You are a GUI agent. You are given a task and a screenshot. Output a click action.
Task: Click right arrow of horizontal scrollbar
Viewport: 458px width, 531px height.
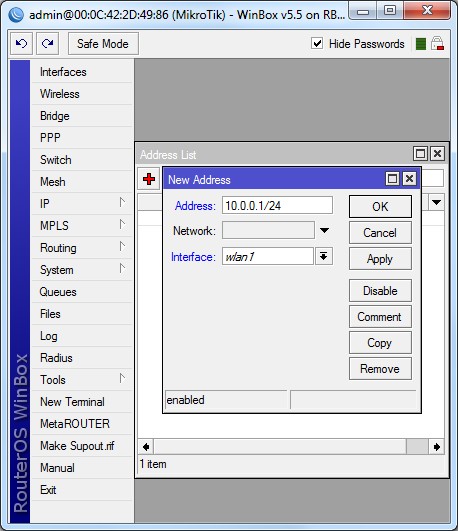click(437, 447)
